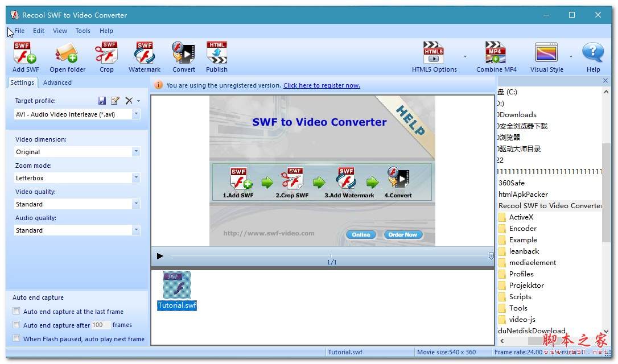Click the info icon in the unregistered notice
The width and height of the screenshot is (618, 364).
(158, 85)
